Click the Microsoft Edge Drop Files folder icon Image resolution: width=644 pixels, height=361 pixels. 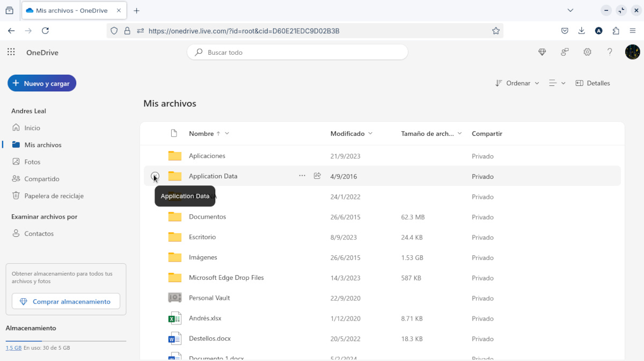[x=175, y=278]
